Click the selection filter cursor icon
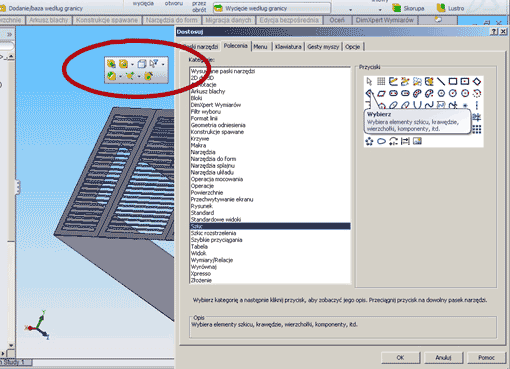 click(153, 64)
